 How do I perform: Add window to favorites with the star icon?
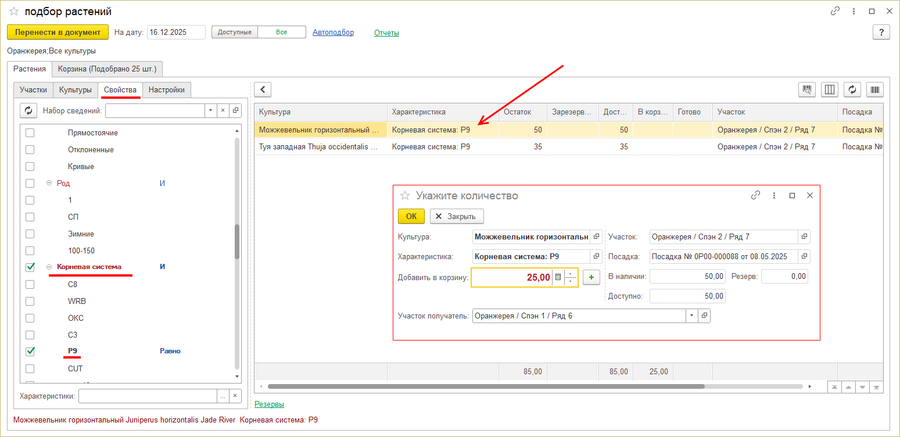(x=13, y=10)
